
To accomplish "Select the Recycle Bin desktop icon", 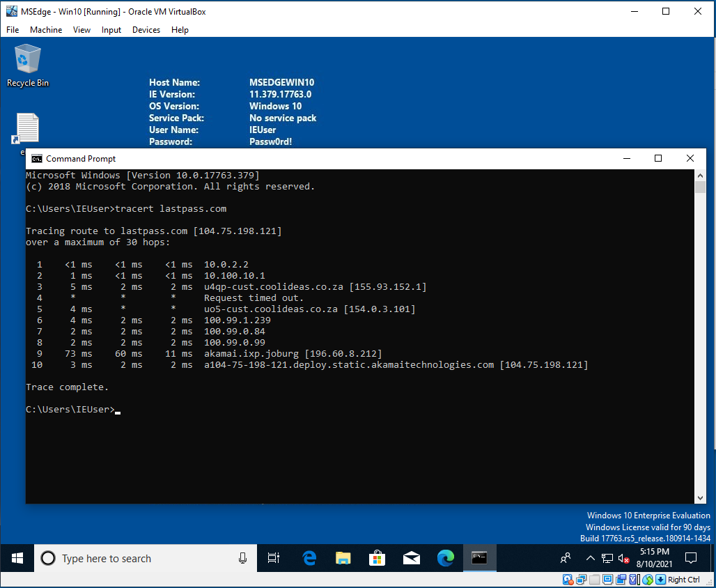I will coord(27,65).
